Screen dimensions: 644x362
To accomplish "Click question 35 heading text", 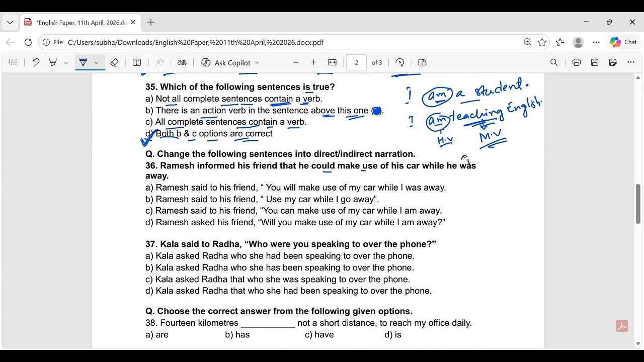I will coord(240,87).
